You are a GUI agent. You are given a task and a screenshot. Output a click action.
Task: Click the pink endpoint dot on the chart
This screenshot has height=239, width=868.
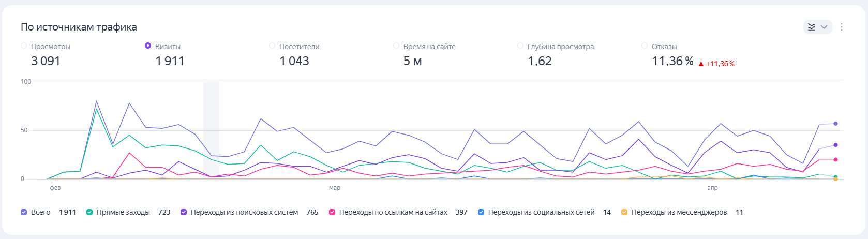point(835,159)
